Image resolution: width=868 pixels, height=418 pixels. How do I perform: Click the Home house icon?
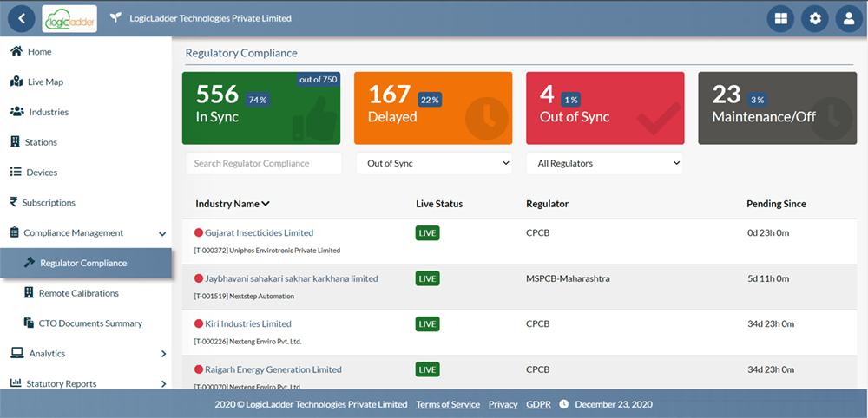[x=16, y=51]
